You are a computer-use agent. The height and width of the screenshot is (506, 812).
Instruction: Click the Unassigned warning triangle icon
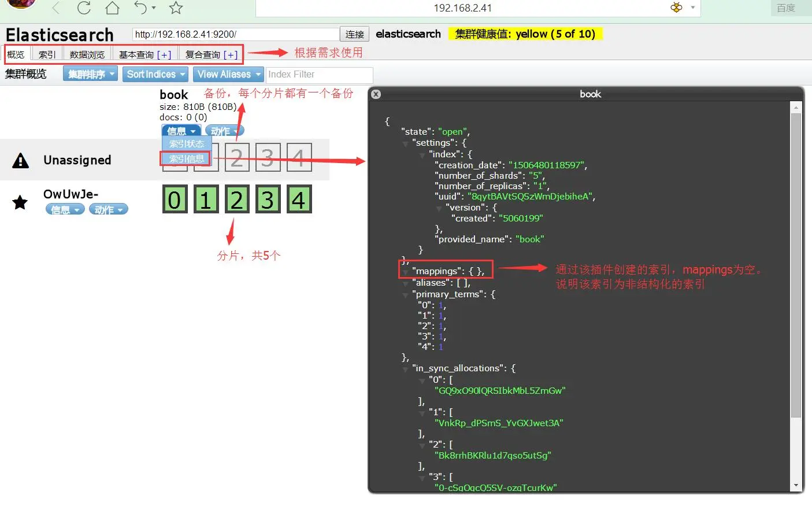click(21, 160)
